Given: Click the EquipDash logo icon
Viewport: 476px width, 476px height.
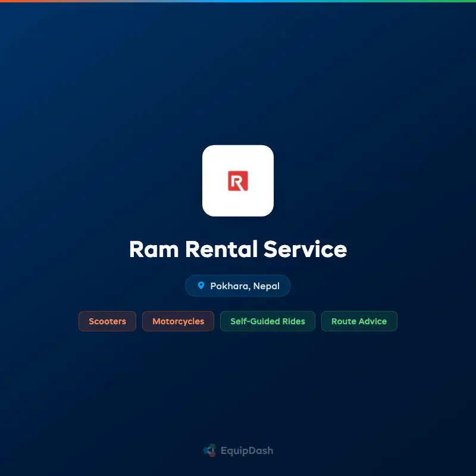Looking at the screenshot, I should click(x=209, y=450).
